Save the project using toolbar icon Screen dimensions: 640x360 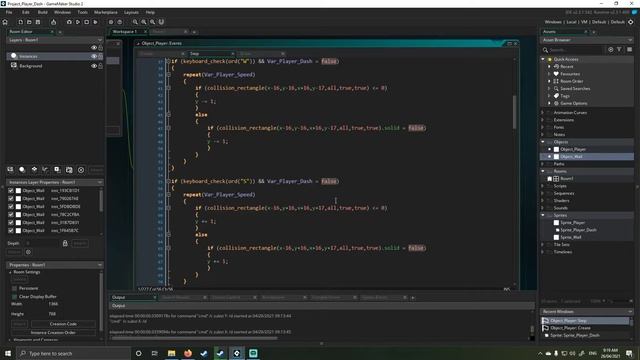tap(38, 22)
